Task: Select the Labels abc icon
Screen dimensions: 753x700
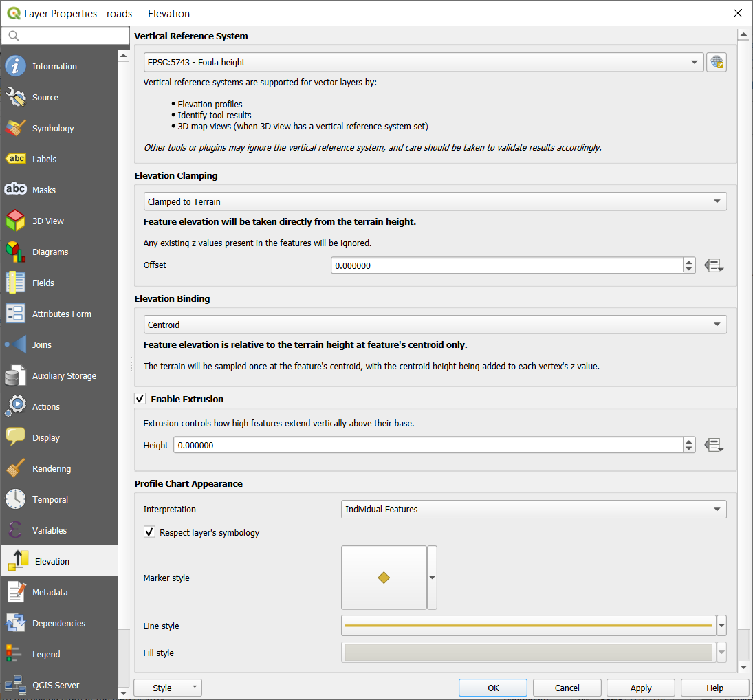Action: (x=15, y=159)
